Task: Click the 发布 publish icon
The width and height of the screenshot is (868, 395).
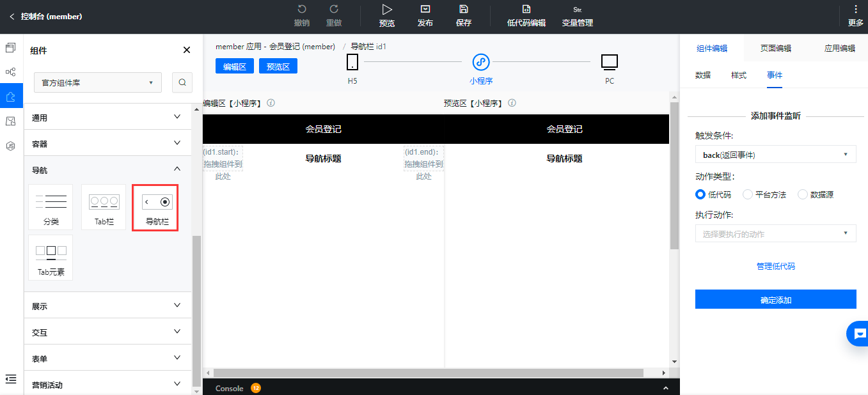Action: 425,10
